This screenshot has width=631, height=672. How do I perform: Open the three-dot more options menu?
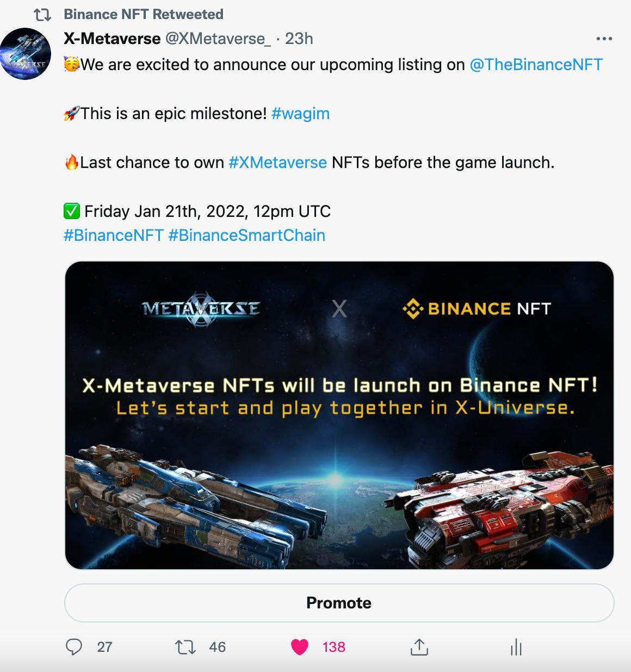point(604,38)
